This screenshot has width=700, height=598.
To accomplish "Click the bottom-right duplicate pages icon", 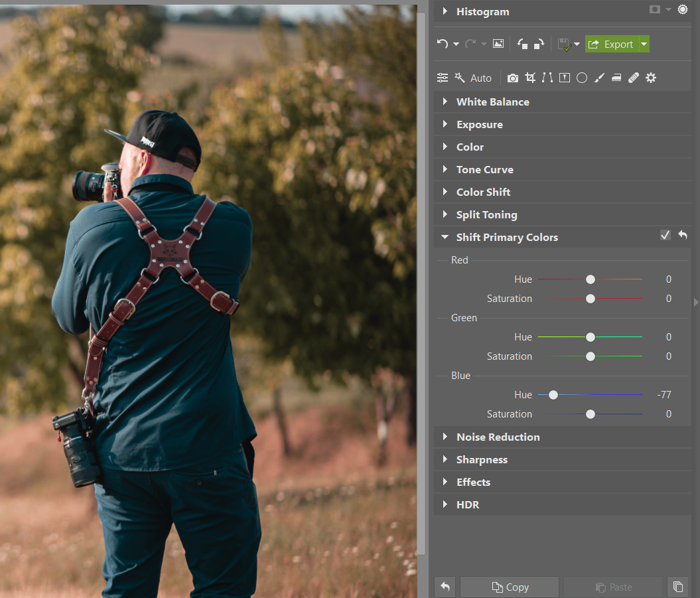I will point(678,587).
